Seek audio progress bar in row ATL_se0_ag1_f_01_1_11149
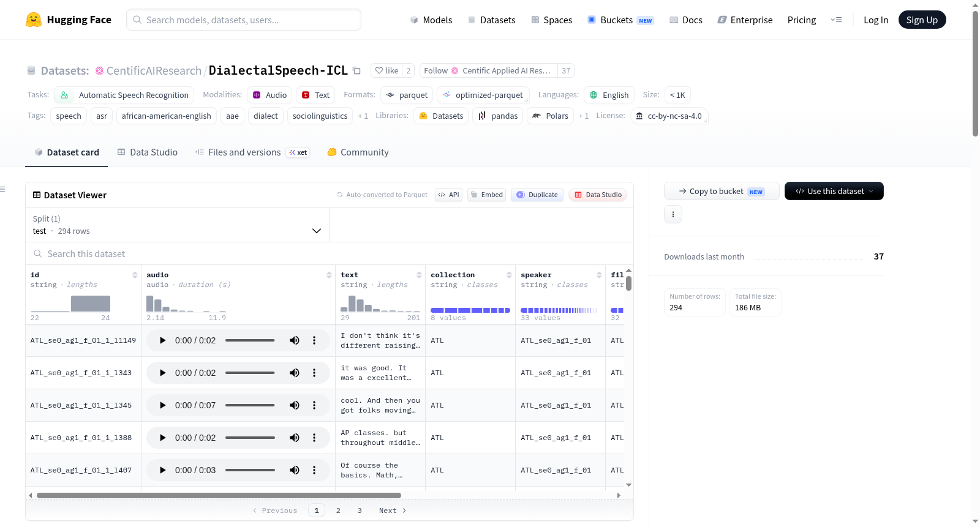The width and height of the screenshot is (980, 527). coord(250,340)
